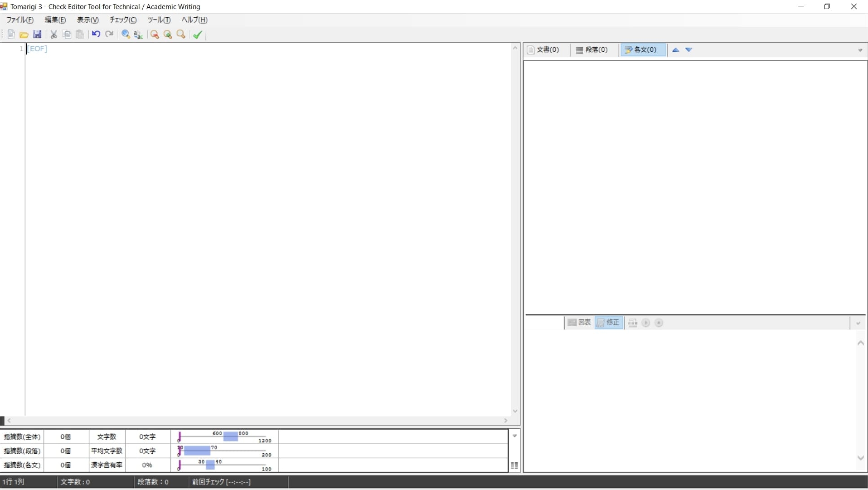Click the 1行 1列 status bar entry
868x490 pixels.
click(x=14, y=482)
